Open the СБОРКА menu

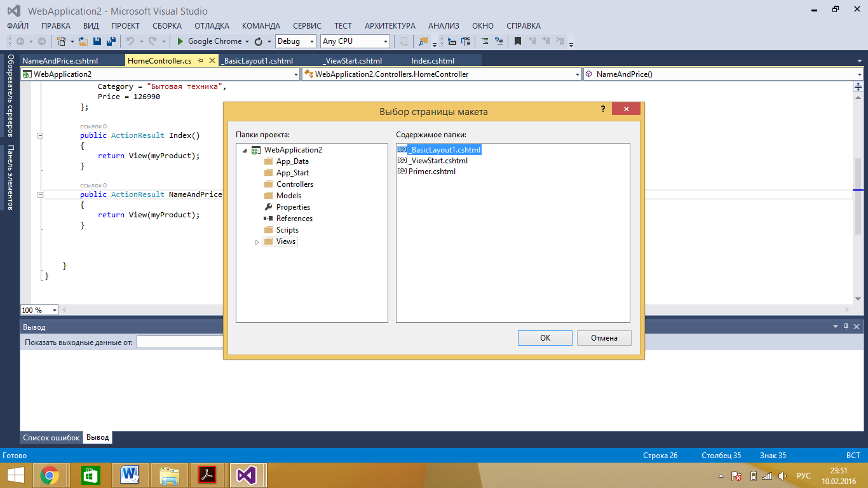167,26
